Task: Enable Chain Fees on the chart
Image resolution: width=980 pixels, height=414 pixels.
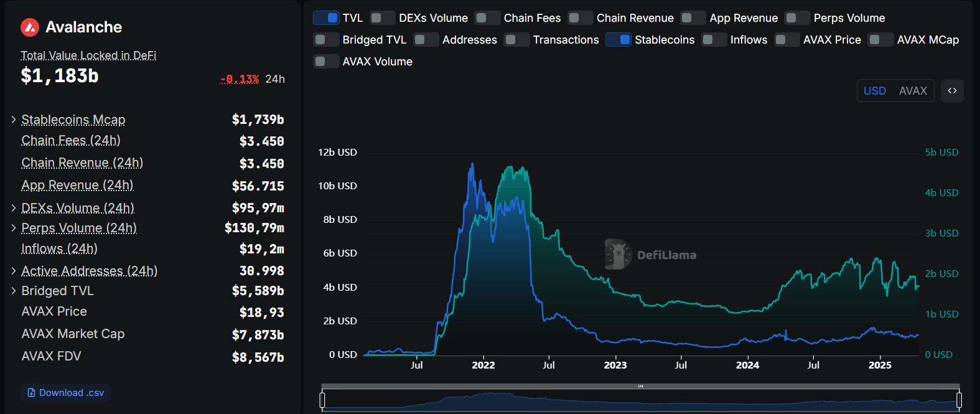Action: point(487,18)
